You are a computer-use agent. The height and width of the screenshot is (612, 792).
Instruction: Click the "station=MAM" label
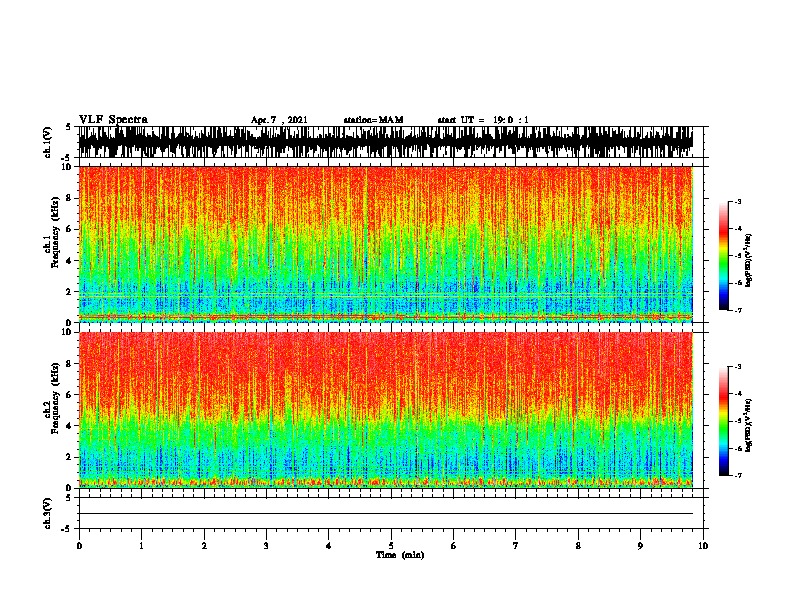tap(373, 120)
